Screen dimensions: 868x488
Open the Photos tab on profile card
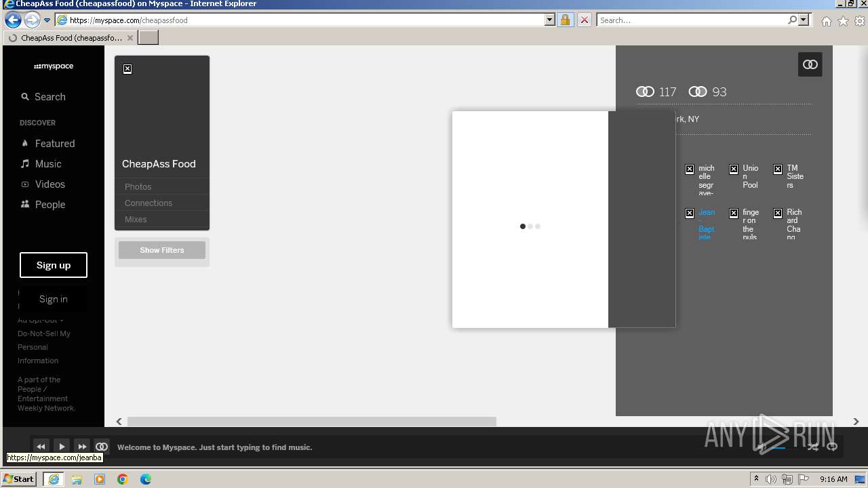click(138, 186)
